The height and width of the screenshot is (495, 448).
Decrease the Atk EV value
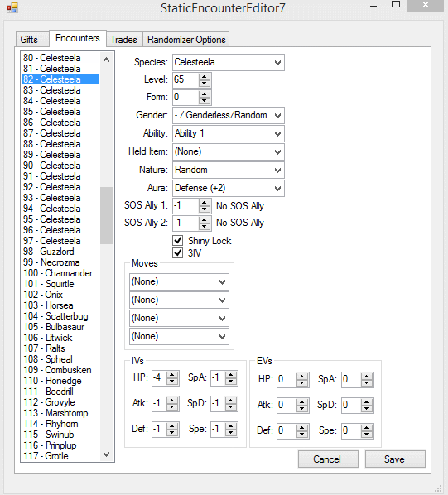[301, 409]
